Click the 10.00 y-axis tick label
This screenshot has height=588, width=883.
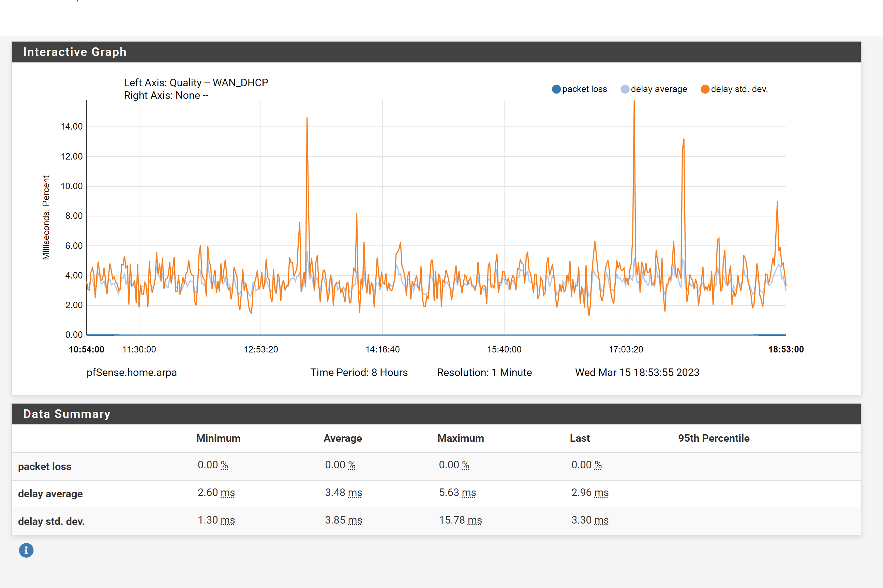tap(72, 186)
